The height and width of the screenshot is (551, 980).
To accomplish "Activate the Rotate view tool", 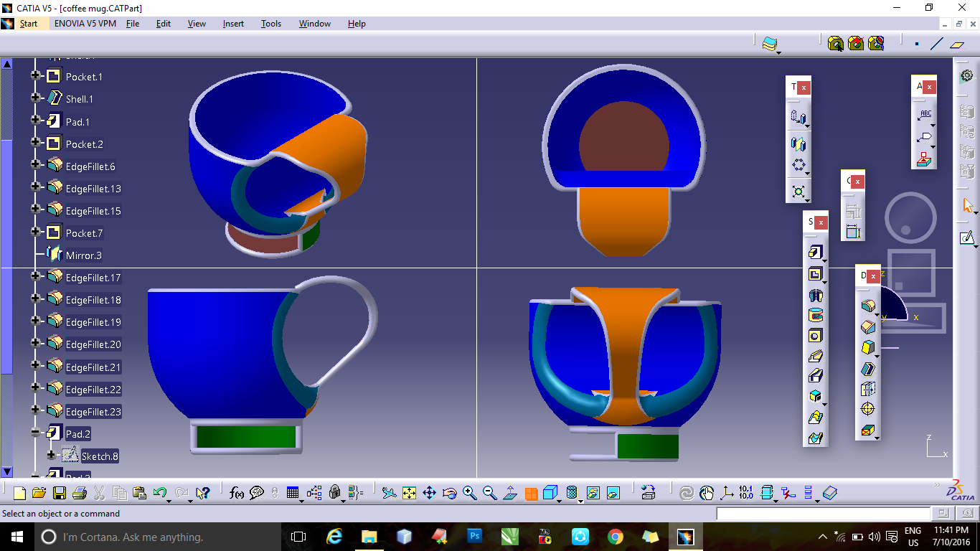I will tap(450, 493).
